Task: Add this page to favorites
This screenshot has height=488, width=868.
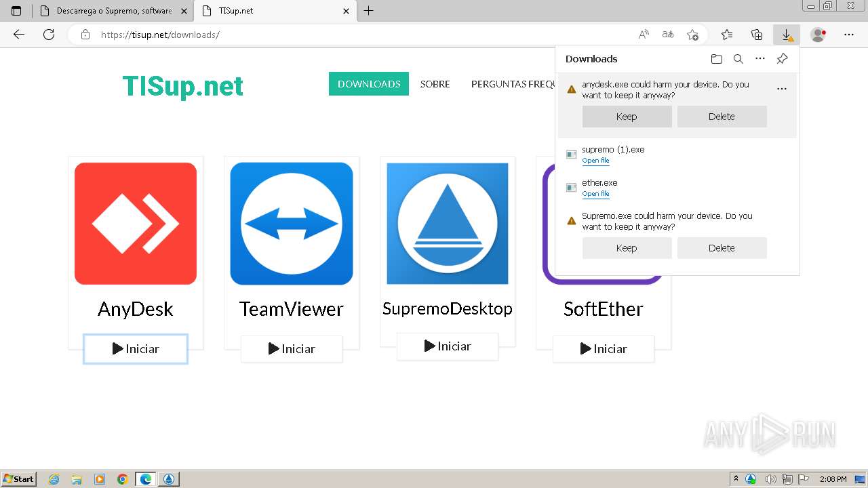Action: (x=692, y=35)
